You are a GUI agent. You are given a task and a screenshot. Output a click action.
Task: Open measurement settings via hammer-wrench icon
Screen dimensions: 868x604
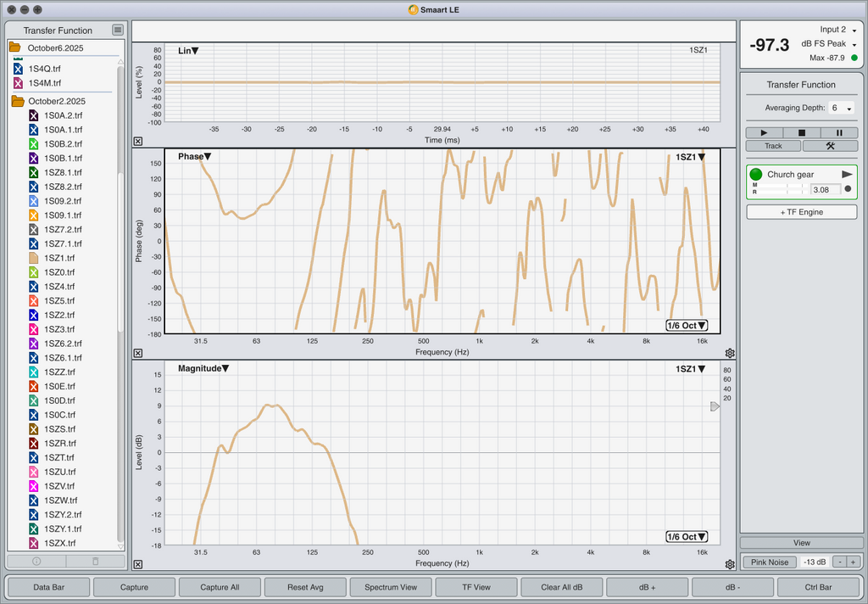830,146
